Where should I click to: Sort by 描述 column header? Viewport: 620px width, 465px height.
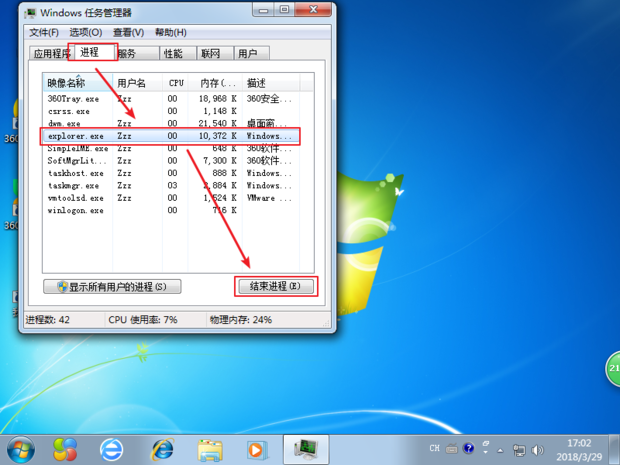(x=270, y=83)
